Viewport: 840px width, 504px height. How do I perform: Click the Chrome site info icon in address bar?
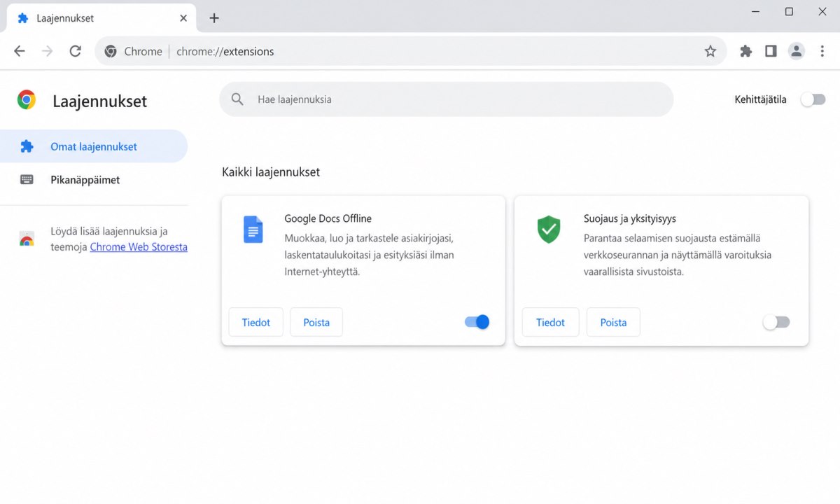click(x=111, y=51)
